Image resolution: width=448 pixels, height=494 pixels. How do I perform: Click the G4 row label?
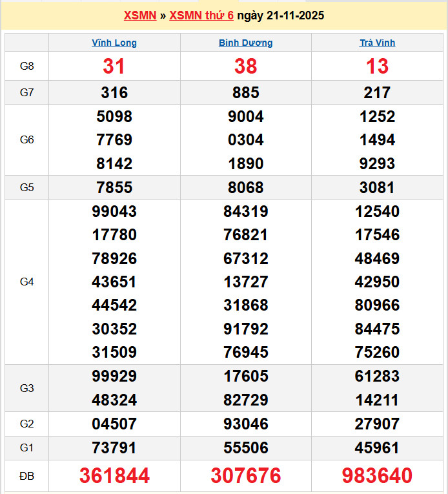coord(26,282)
